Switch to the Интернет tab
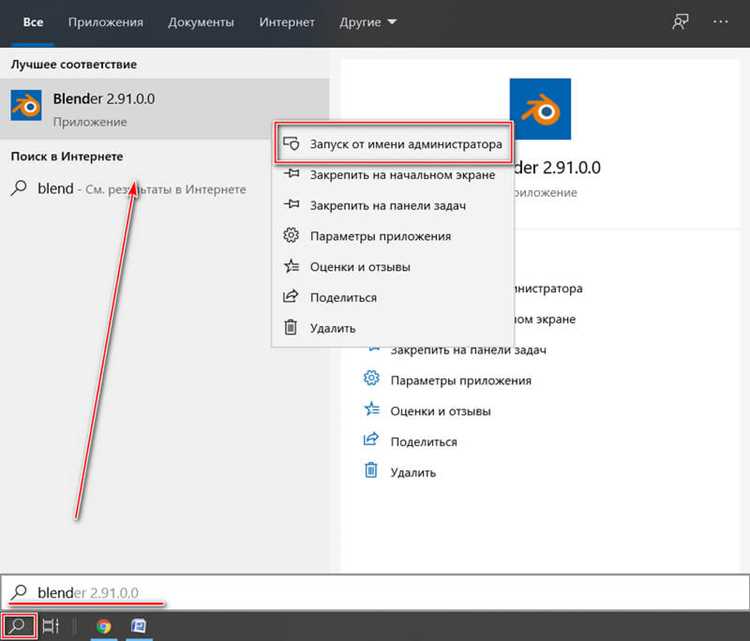750x641 pixels. pos(287,22)
